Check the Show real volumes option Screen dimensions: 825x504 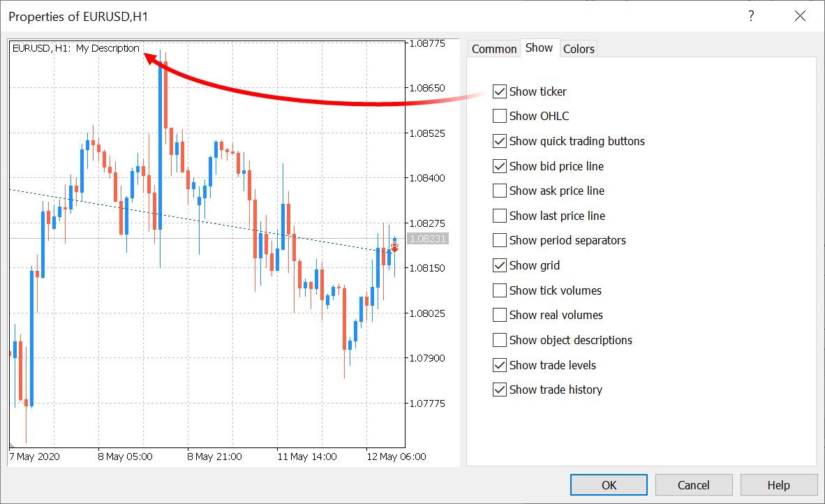(x=499, y=315)
